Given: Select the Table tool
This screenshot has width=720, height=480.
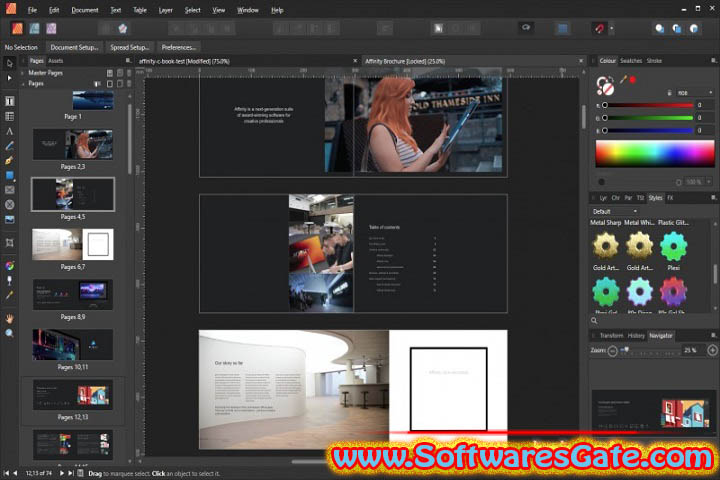Looking at the screenshot, I should point(9,116).
